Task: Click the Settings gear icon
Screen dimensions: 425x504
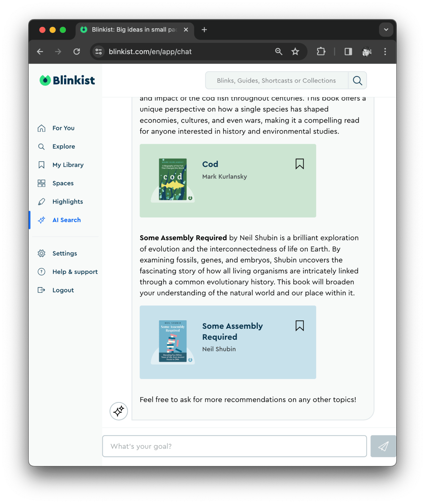Action: coord(41,253)
